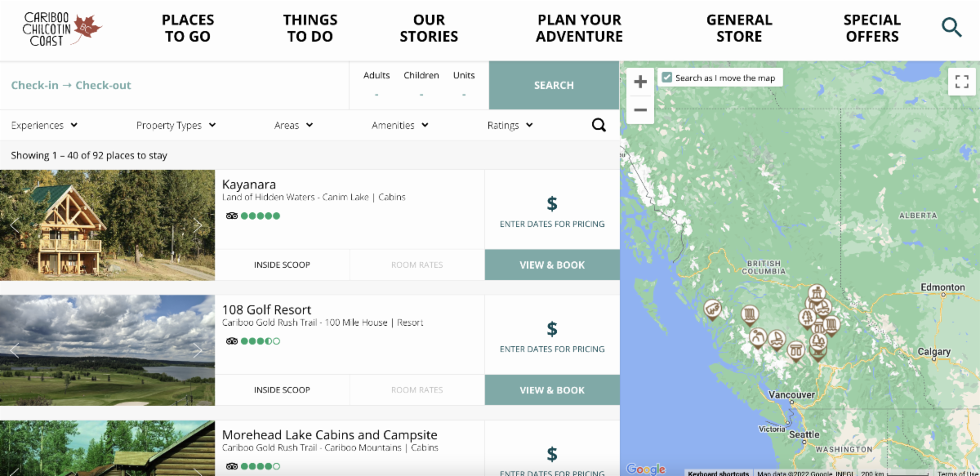
Task: Uncheck 'Search as I move the map'
Action: coord(667,78)
